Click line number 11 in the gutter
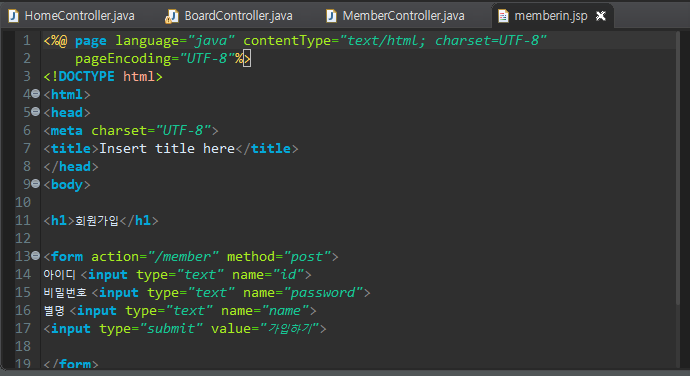690x376 pixels. pos(23,220)
